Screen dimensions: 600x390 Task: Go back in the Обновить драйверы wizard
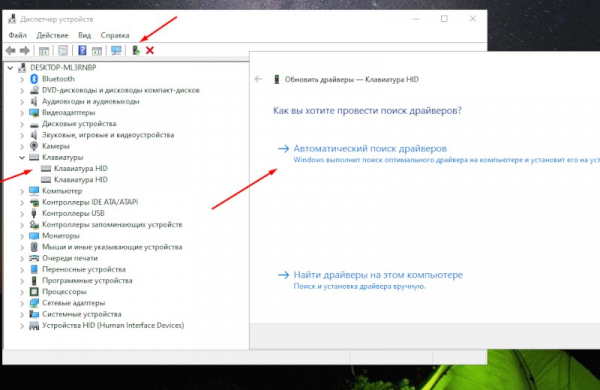(258, 79)
